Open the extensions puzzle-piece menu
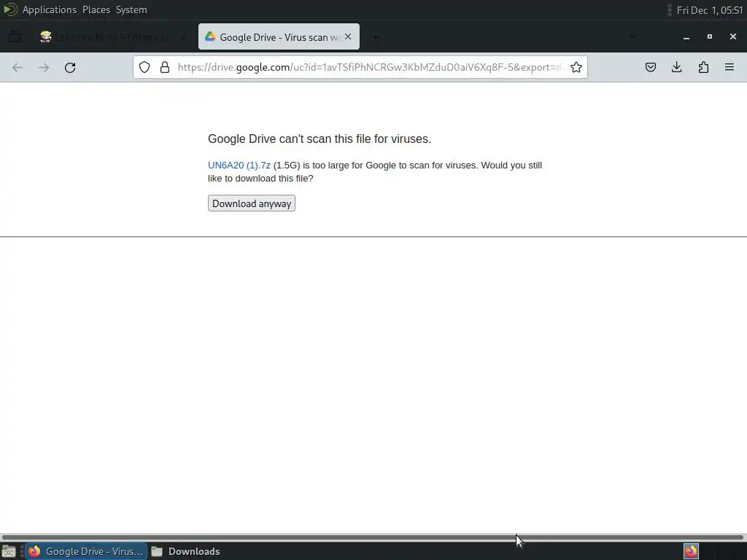This screenshot has width=747, height=560. pos(703,67)
